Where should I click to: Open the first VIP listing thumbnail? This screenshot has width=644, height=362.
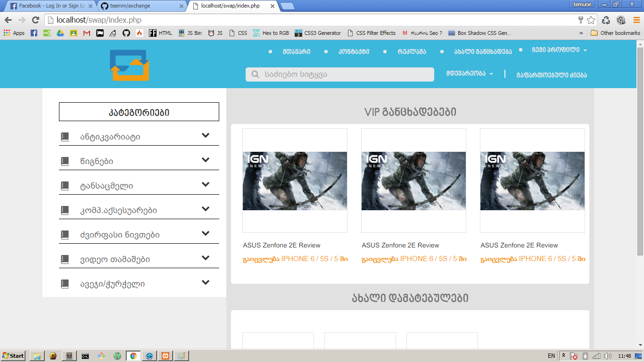coord(295,181)
